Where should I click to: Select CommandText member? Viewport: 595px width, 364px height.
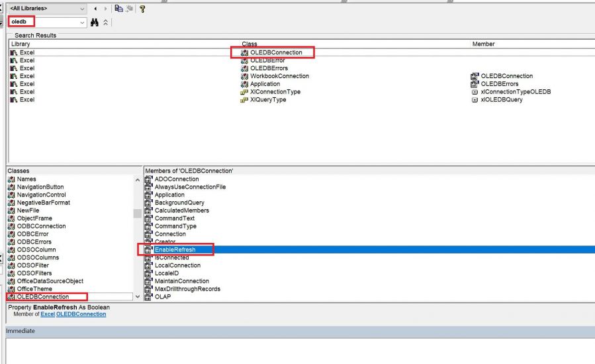tap(174, 218)
